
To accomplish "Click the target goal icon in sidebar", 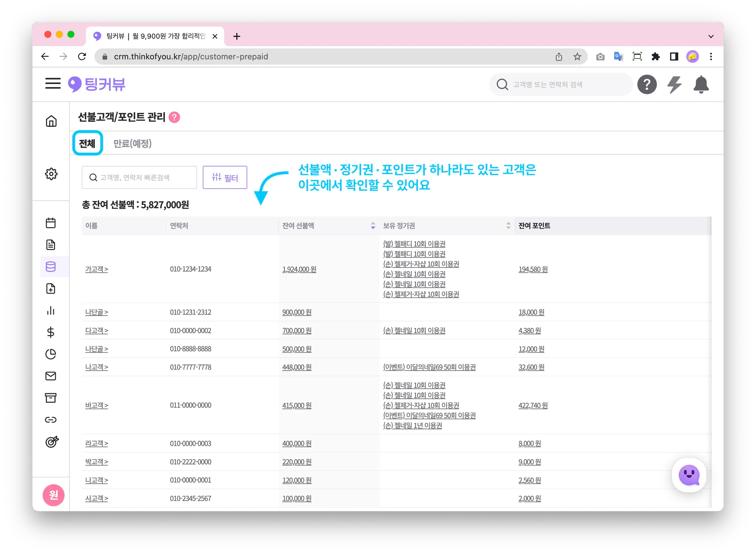I will (52, 442).
